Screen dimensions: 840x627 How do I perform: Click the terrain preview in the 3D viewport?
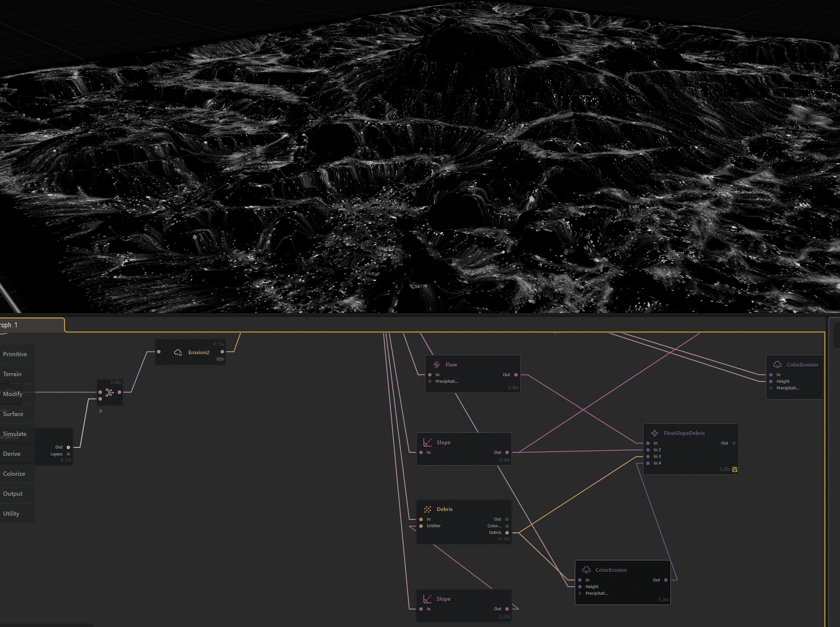(x=420, y=157)
